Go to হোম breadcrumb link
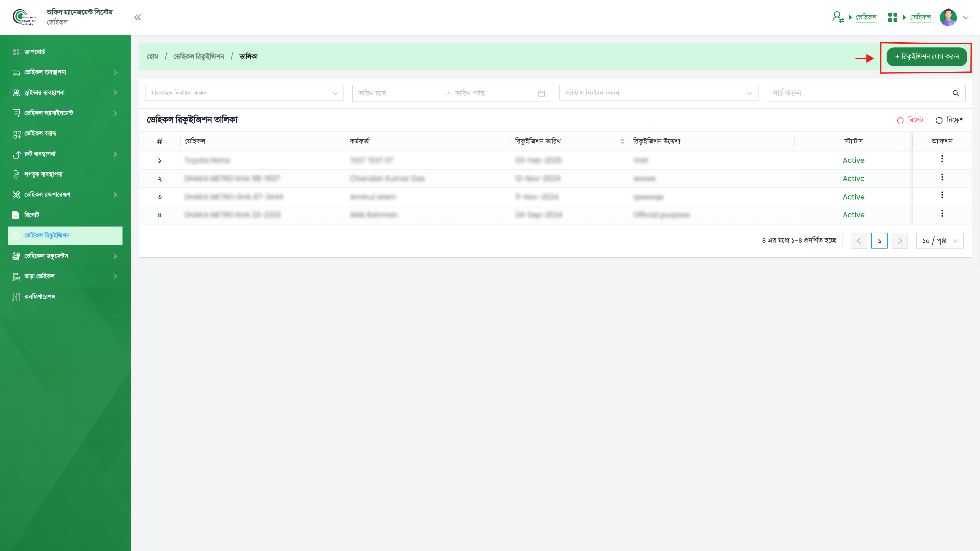980x551 pixels. [152, 57]
